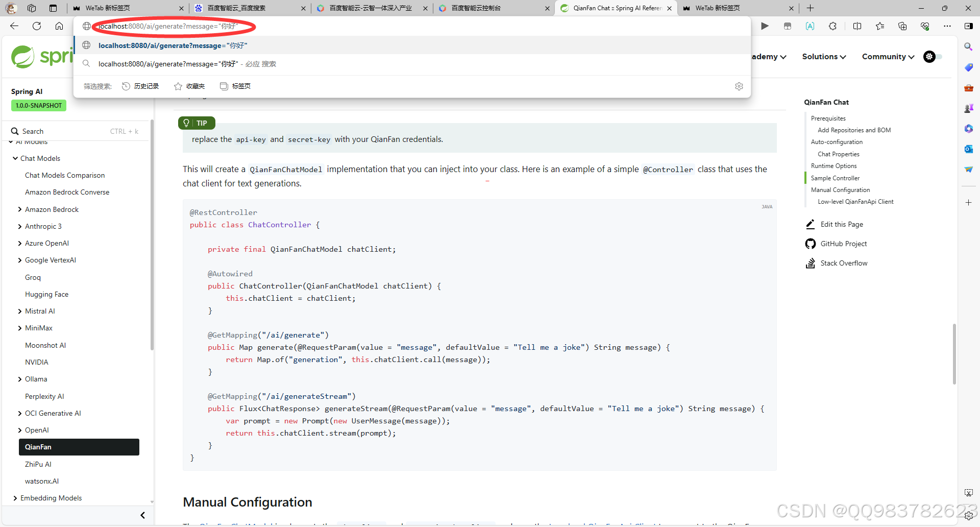Viewport: 980px width, 527px height.
Task: Open browser collections
Action: point(902,26)
